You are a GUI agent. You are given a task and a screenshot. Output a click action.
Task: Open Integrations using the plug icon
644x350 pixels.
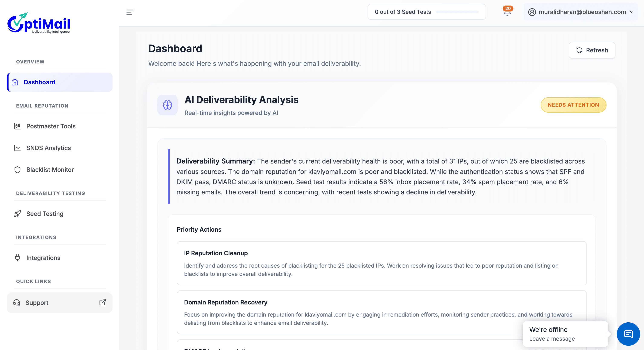tap(17, 258)
